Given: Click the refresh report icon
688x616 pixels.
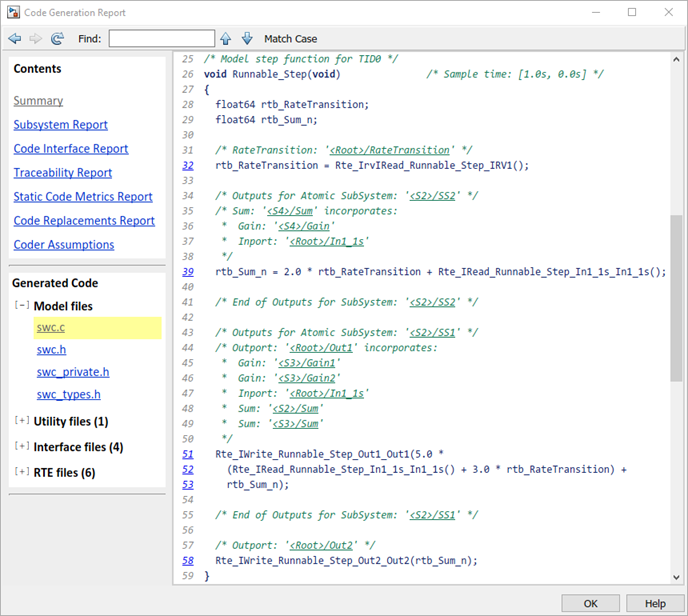Looking at the screenshot, I should coord(57,39).
